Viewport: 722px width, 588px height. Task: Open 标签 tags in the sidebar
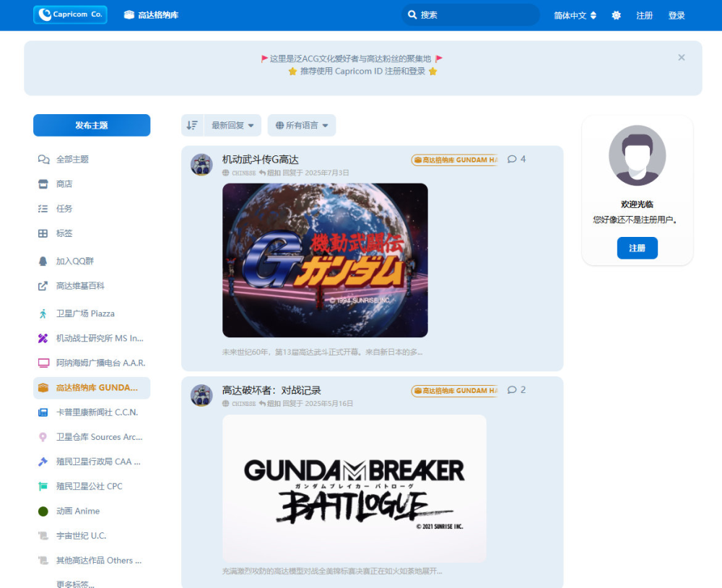pos(64,233)
